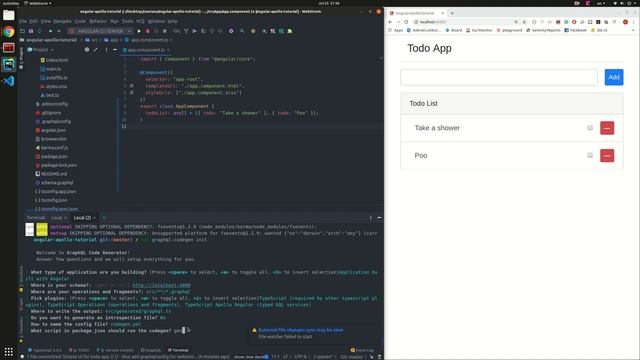Open Terminal panel options menu
This screenshot has height=360, width=640.
click(x=371, y=218)
